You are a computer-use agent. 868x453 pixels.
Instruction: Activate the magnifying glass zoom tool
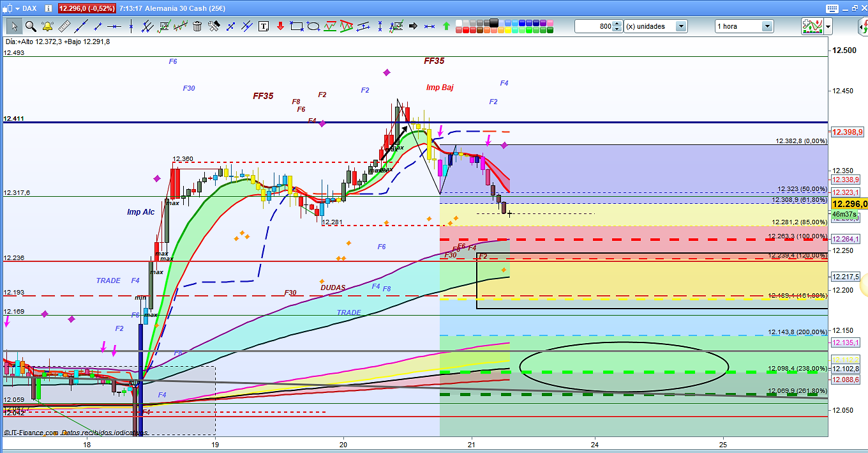31,26
